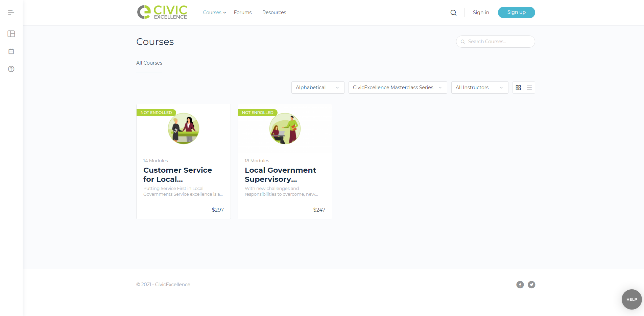Screen dimensions: 644x316
Task: Click the Sign in link
Action: coord(481,13)
